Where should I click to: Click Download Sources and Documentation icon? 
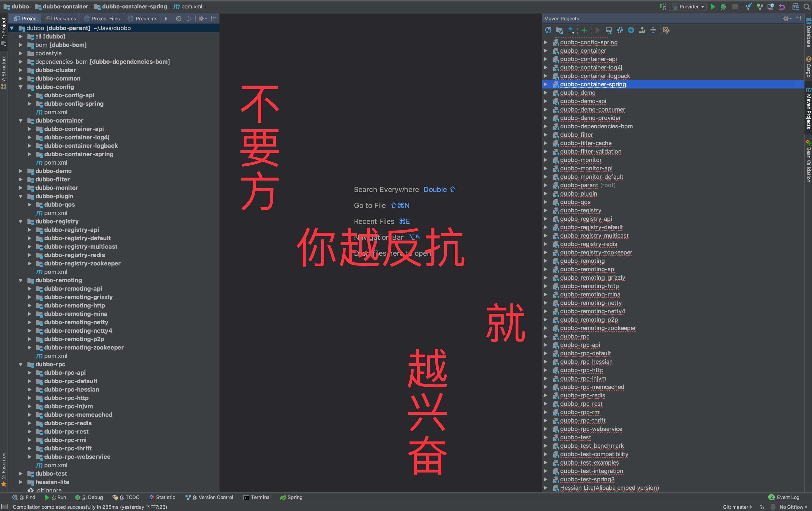coord(571,30)
